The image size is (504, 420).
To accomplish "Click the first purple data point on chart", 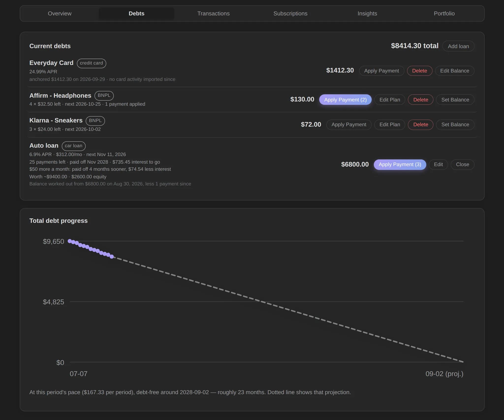I will tap(70, 241).
